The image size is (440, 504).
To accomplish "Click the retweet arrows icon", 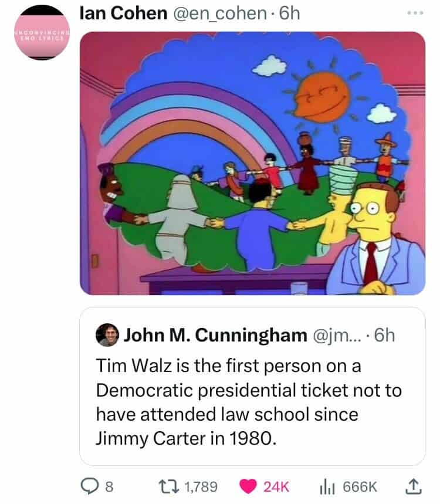I will (x=169, y=486).
